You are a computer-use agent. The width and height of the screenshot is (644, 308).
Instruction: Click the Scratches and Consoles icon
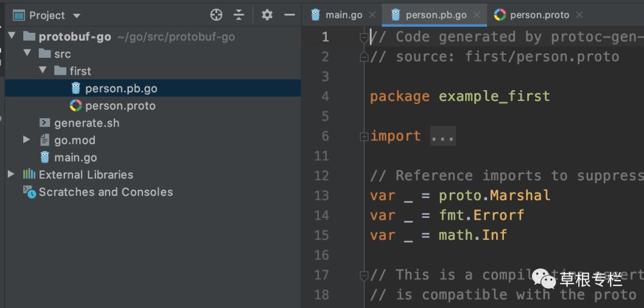coord(30,192)
